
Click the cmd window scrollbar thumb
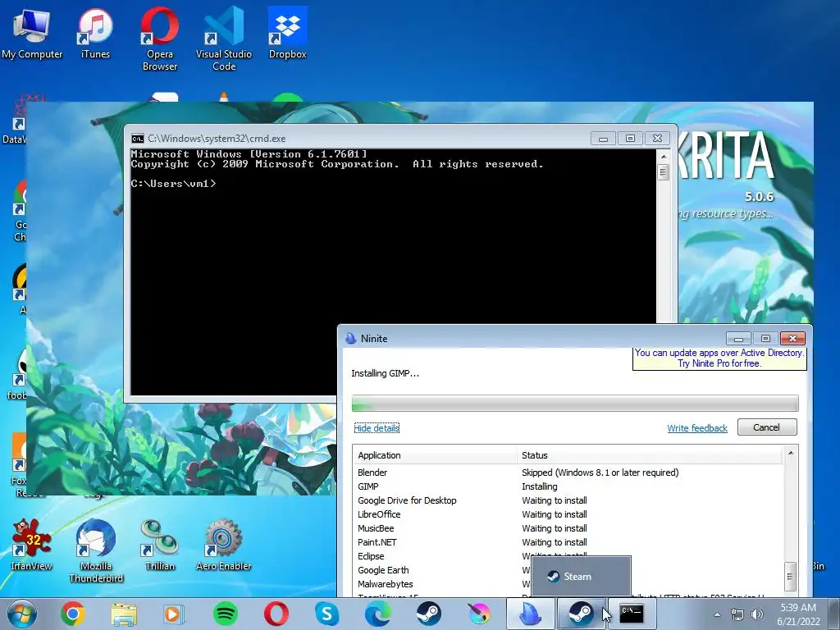(663, 172)
